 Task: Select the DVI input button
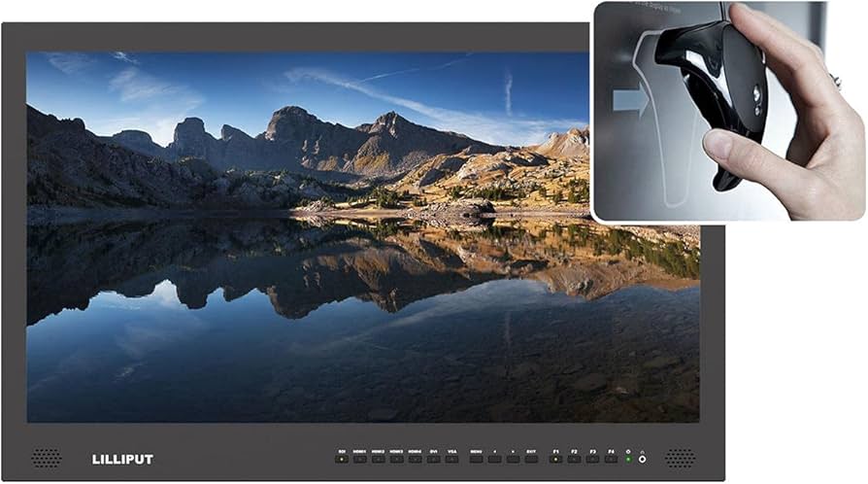[x=433, y=459]
